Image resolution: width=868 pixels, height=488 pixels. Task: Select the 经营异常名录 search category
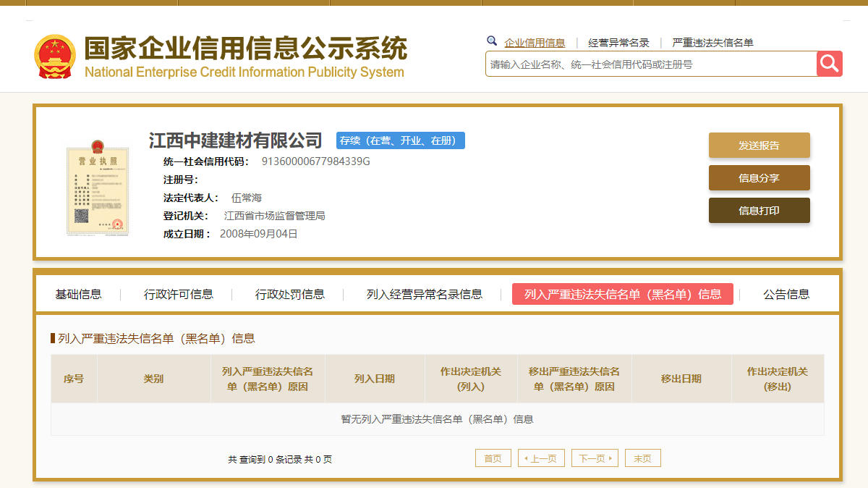(x=618, y=43)
